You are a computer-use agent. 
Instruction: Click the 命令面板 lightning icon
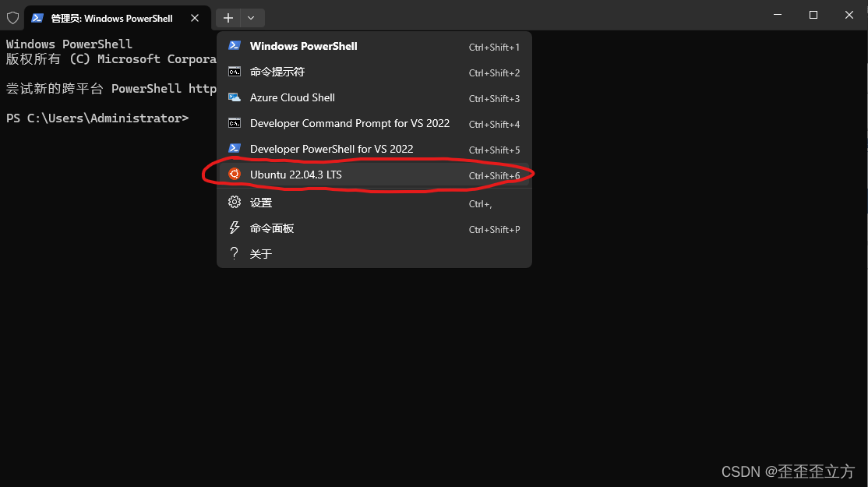pos(234,228)
